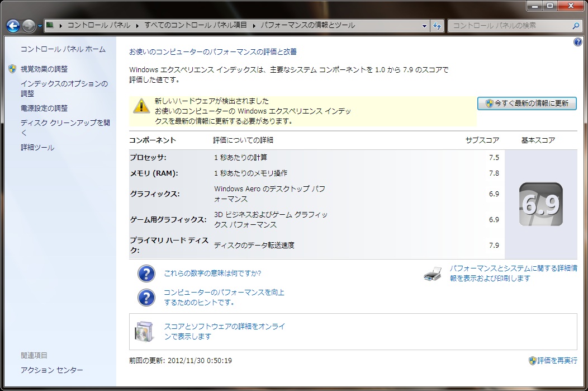Open インデックスのオプションの調整 link

[x=64, y=88]
